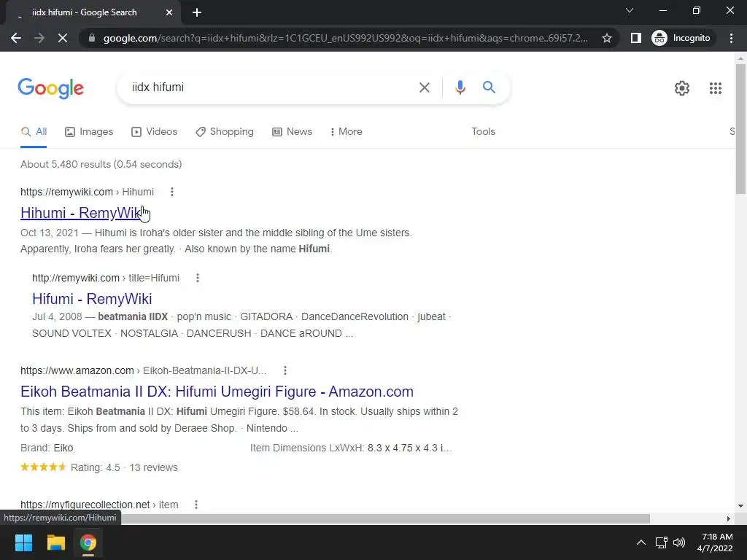This screenshot has width=747, height=560.
Task: Go back to the previous page
Action: (16, 38)
